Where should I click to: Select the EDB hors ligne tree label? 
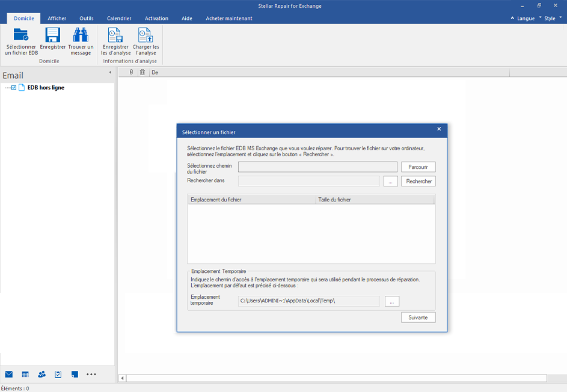pos(46,88)
